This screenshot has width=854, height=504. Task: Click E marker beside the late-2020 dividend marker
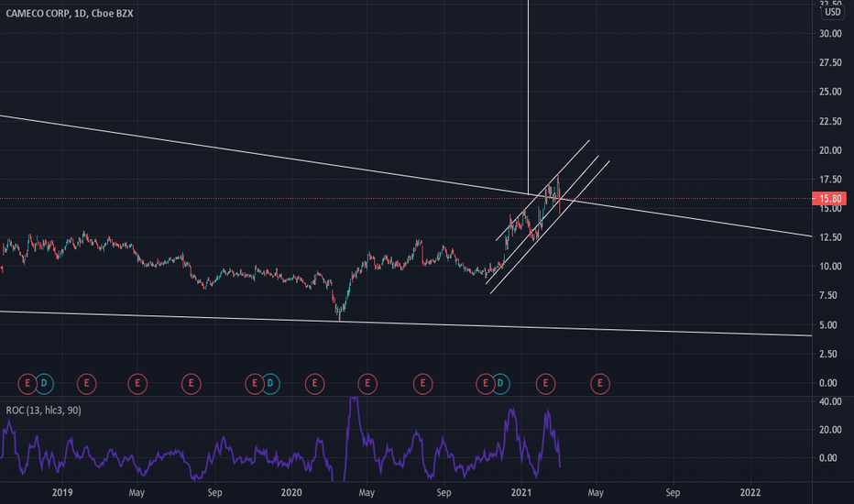click(x=486, y=384)
